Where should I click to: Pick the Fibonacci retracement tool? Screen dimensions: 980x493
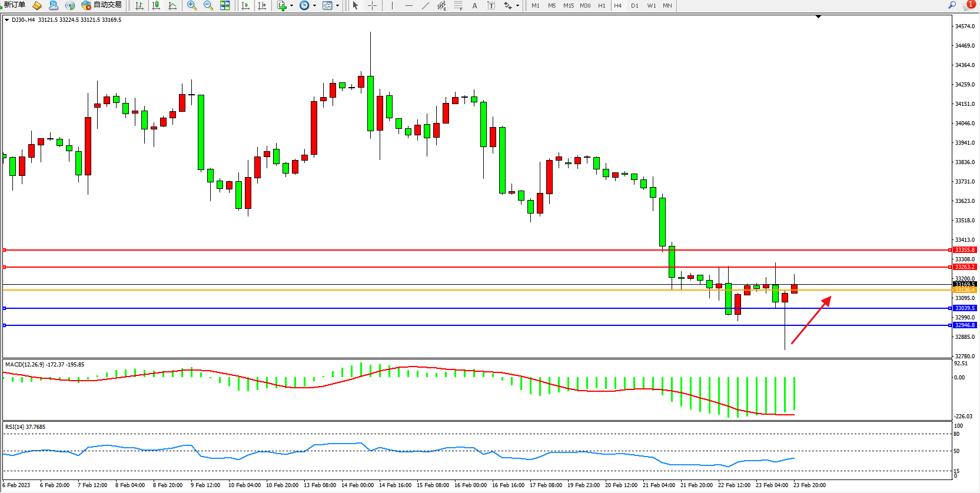pos(459,6)
